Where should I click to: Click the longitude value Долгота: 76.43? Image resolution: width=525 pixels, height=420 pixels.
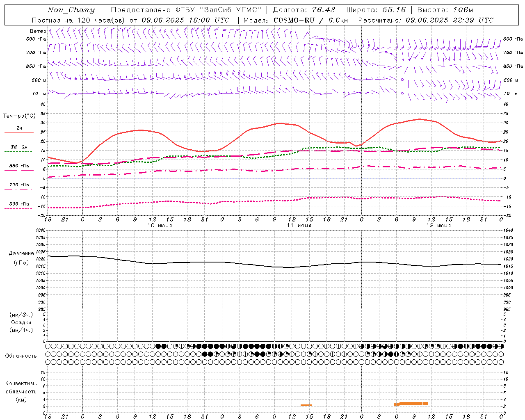(304, 10)
